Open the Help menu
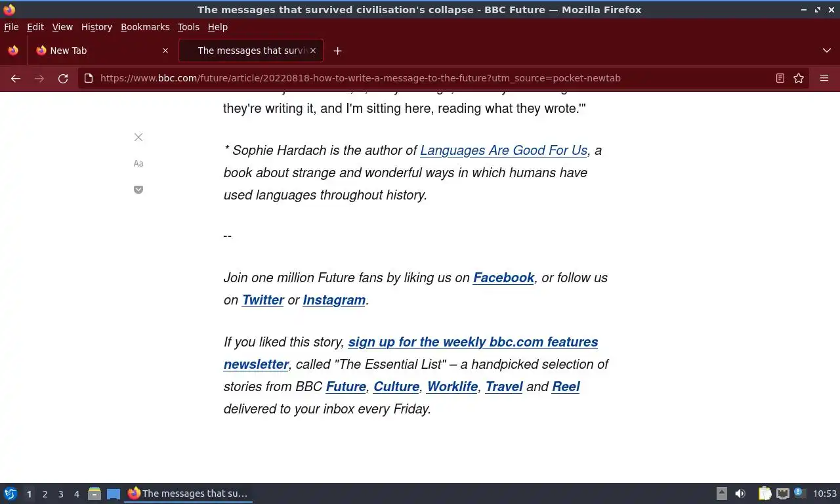840x504 pixels. tap(218, 27)
